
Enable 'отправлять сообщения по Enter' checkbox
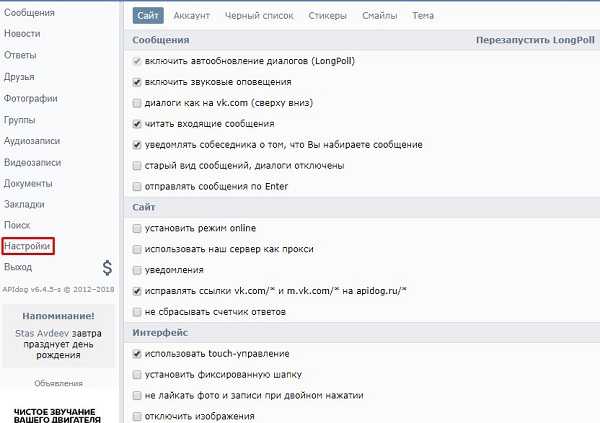tap(137, 186)
